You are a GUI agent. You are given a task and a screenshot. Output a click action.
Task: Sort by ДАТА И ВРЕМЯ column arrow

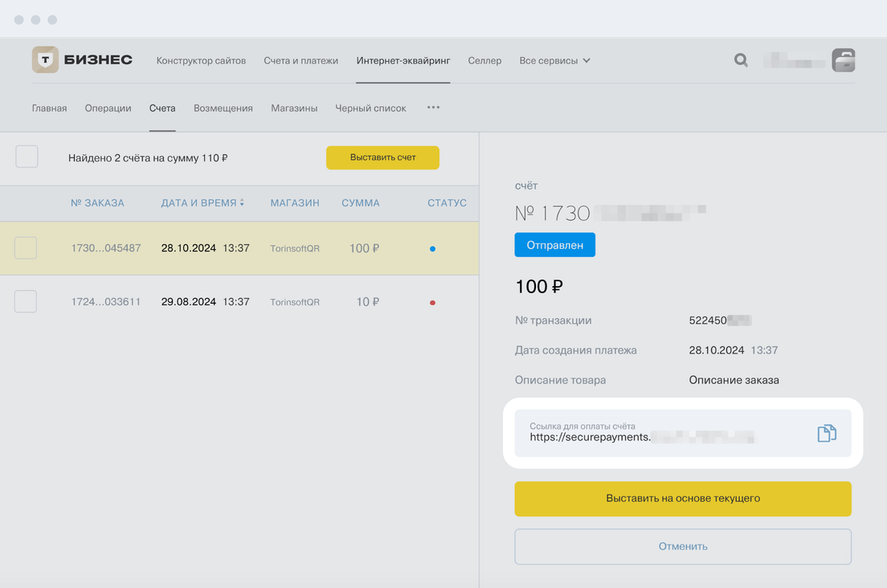(242, 203)
